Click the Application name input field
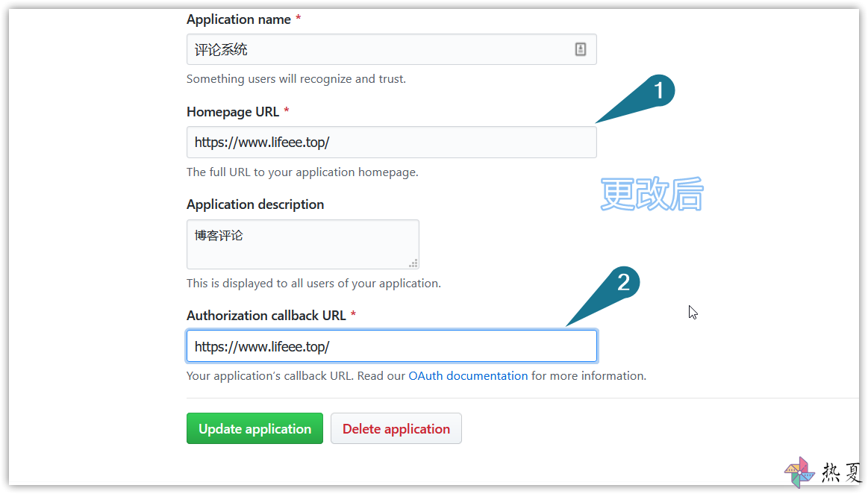The width and height of the screenshot is (868, 494). click(x=391, y=49)
